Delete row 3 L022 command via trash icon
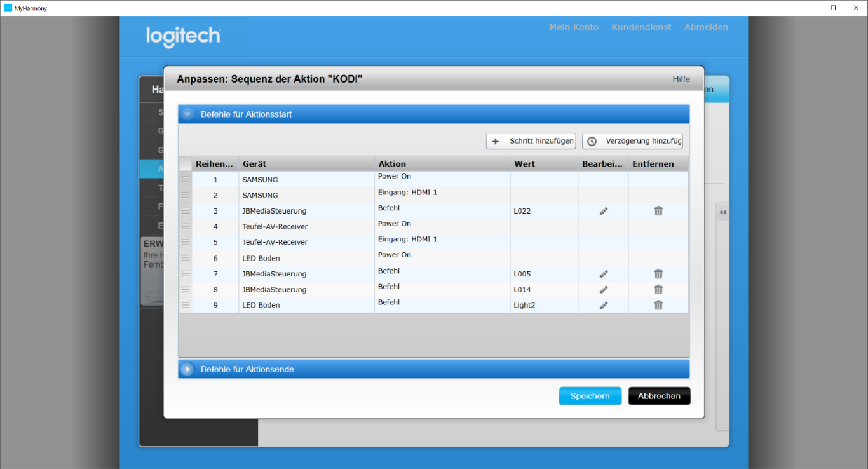 click(658, 211)
